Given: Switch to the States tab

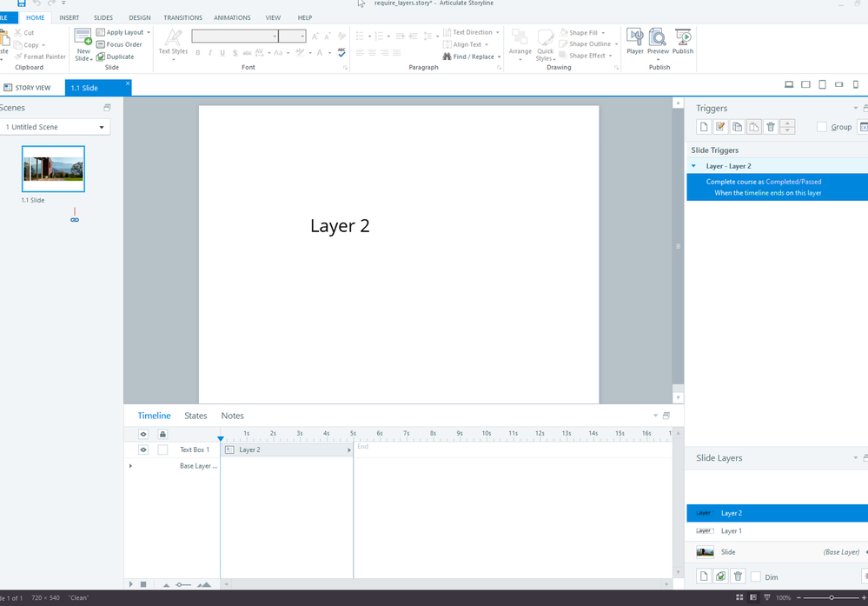Looking at the screenshot, I should pyautogui.click(x=195, y=416).
